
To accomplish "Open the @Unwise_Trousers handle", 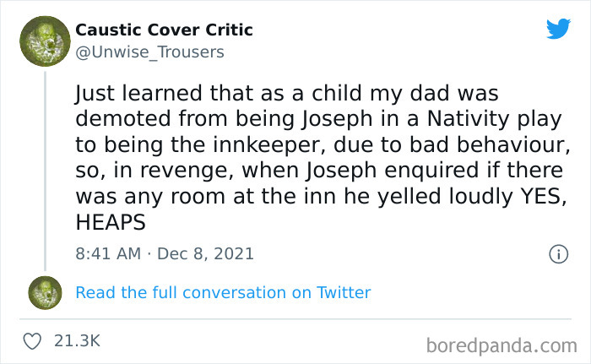I will (149, 52).
